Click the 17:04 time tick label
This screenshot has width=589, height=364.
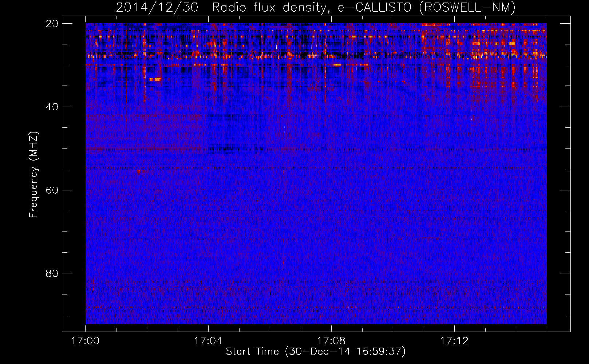209,341
